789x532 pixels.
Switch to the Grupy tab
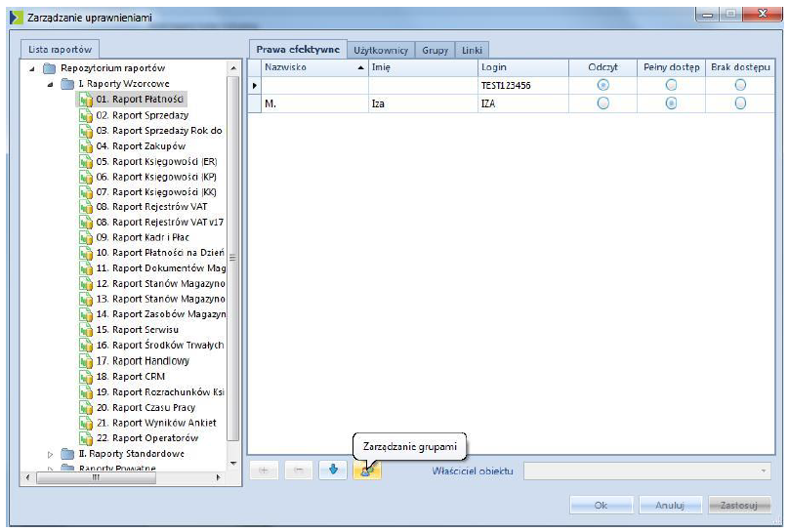point(436,50)
